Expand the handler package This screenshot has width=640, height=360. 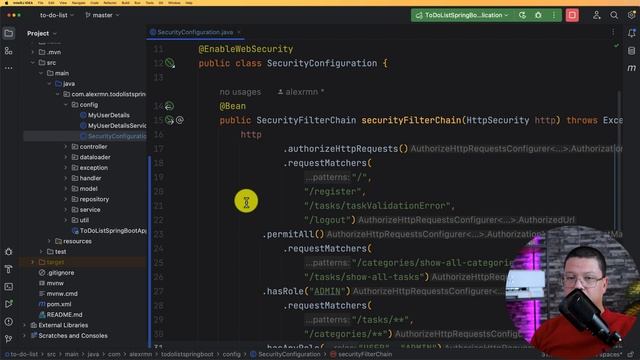pyautogui.click(x=66, y=178)
